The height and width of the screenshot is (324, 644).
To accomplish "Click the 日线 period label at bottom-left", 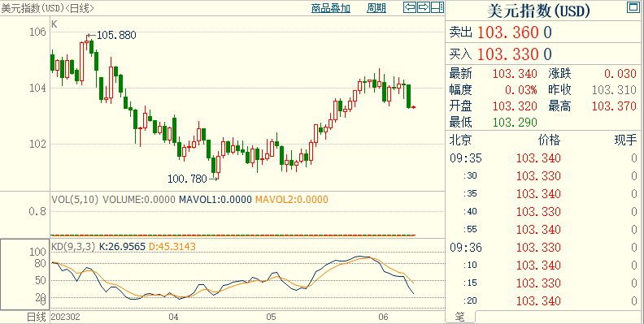I will 37,317.
